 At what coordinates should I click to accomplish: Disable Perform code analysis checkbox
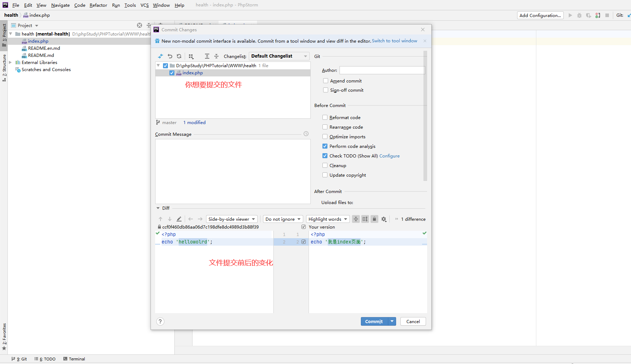pos(325,146)
